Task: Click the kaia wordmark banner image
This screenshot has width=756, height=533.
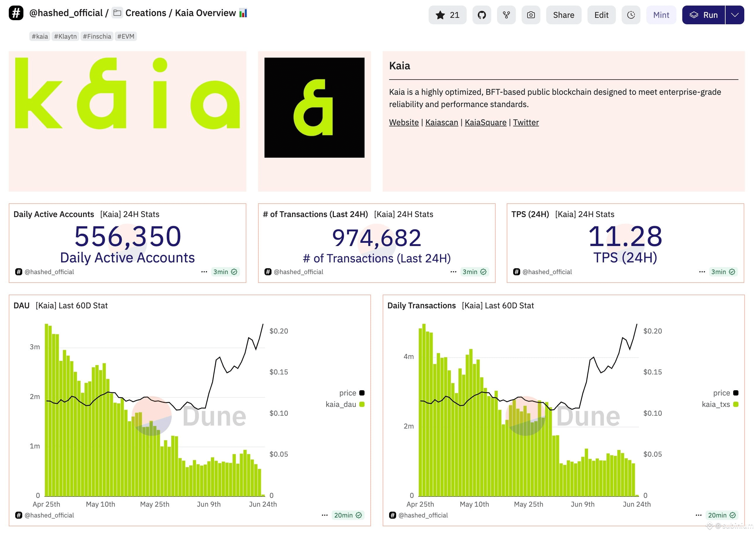Action: (128, 93)
